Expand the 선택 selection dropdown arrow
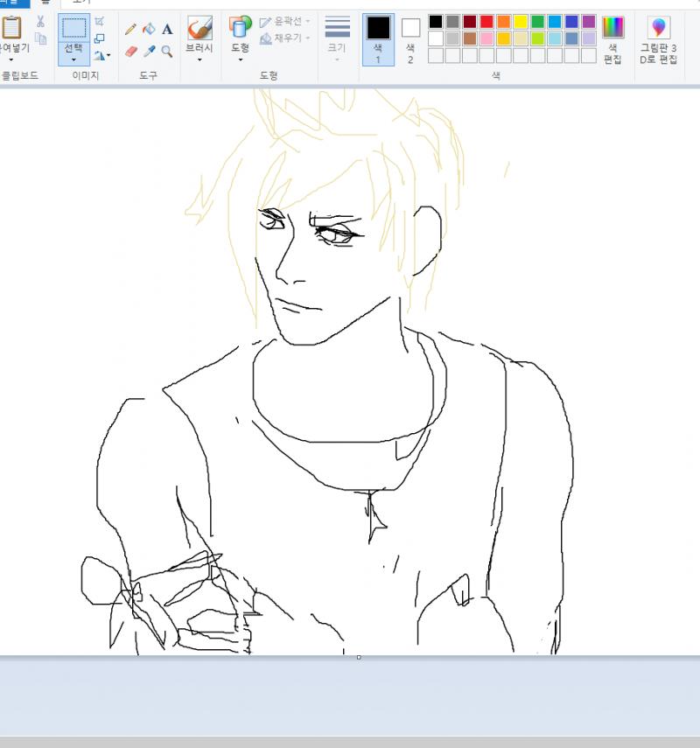Viewport: 700px width, 748px height. tap(73, 59)
